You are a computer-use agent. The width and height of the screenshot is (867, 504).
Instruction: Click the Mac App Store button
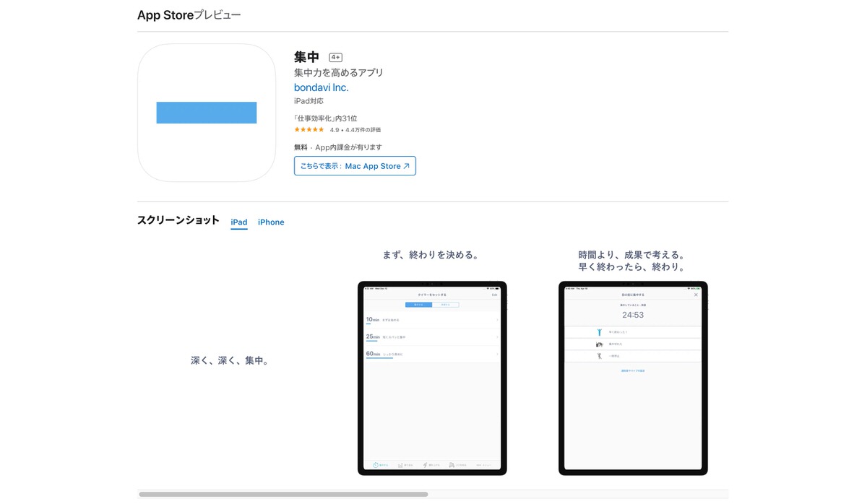click(355, 165)
